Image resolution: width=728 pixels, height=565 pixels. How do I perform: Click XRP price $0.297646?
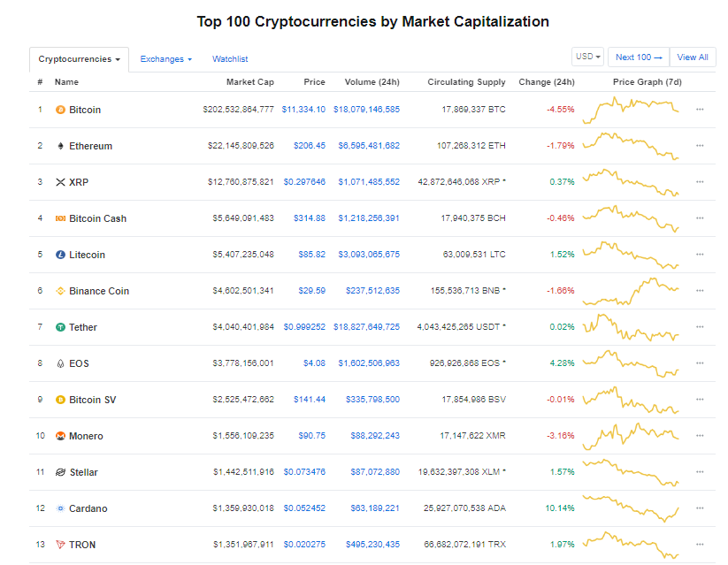(x=304, y=182)
